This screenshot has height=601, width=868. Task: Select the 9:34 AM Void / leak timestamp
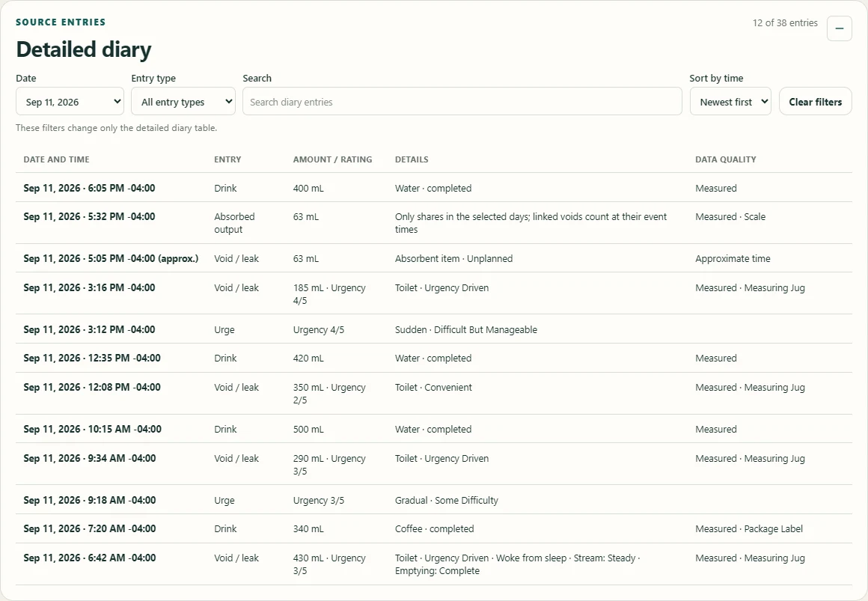(90, 458)
